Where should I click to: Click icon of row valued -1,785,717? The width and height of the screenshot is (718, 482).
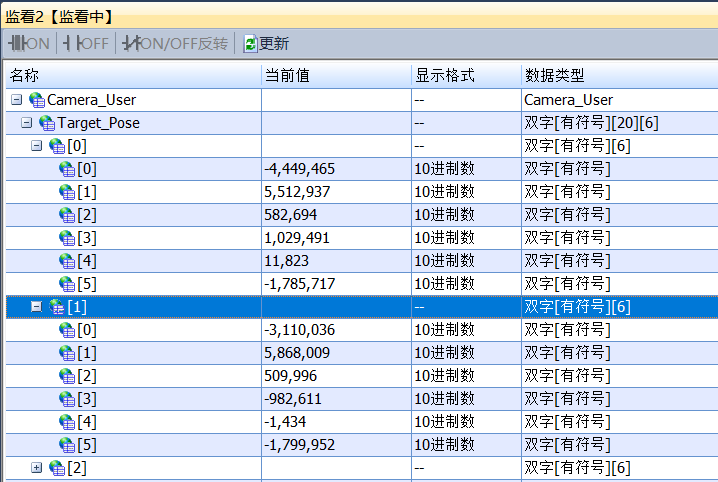(x=67, y=284)
